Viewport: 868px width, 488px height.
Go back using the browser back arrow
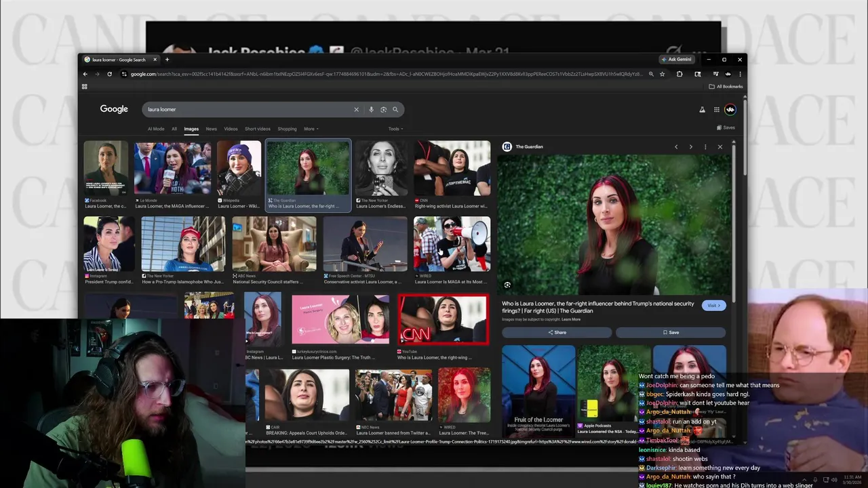[85, 74]
